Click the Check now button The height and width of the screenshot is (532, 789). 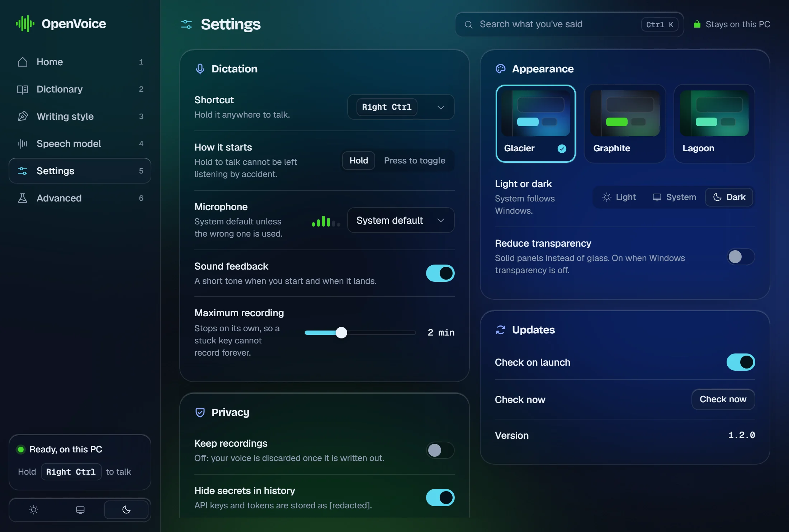click(x=723, y=399)
